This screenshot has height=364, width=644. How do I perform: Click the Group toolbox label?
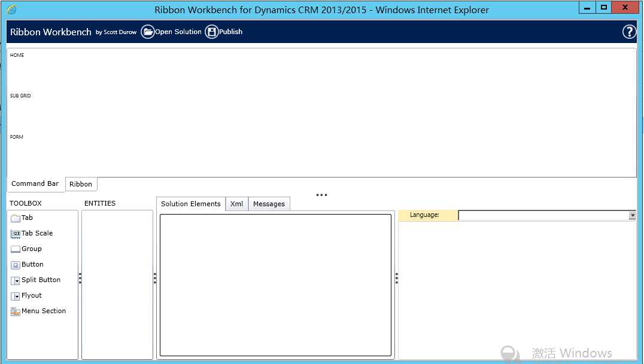pos(32,249)
